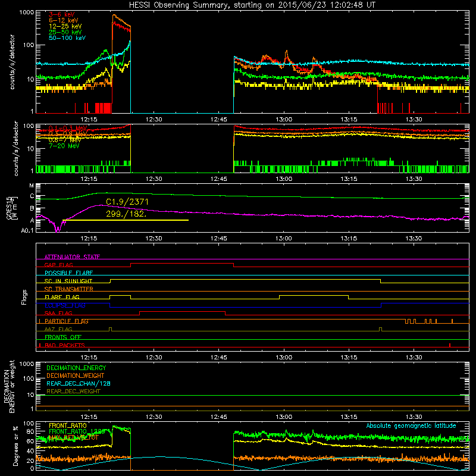
Task: Click the 7-20 MeV legend label
Action: click(x=64, y=146)
